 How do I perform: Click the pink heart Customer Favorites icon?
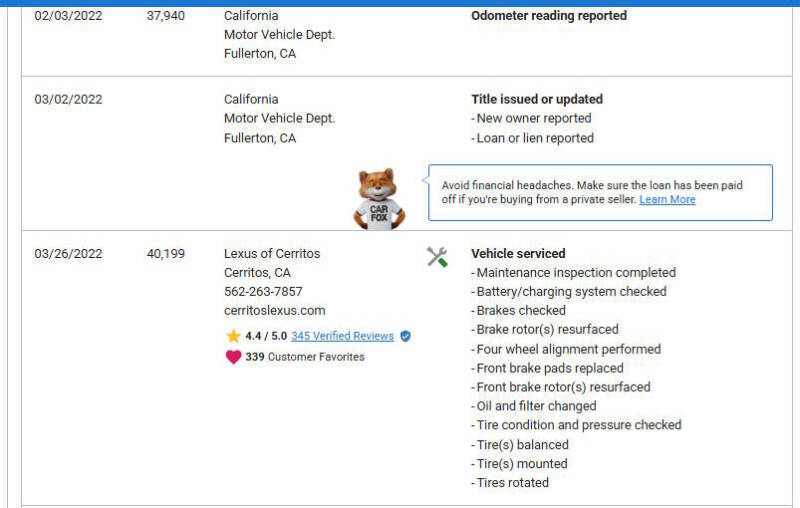233,357
